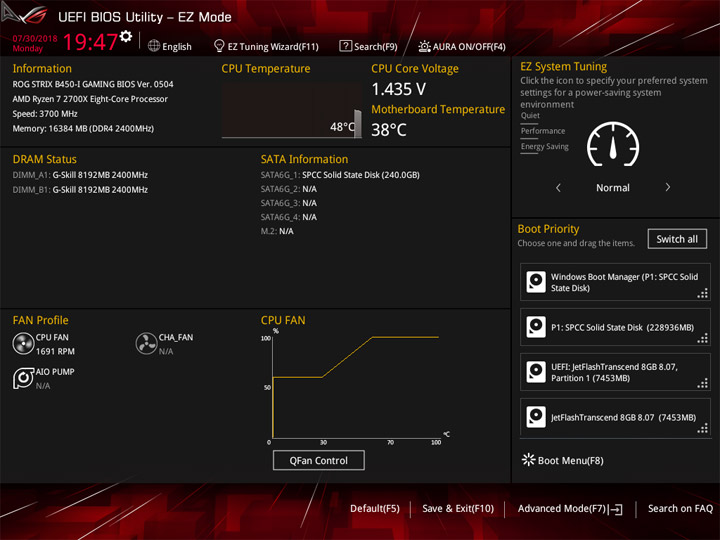Open Search on FAQ
Viewport: 720px width, 540px height.
[x=680, y=508]
